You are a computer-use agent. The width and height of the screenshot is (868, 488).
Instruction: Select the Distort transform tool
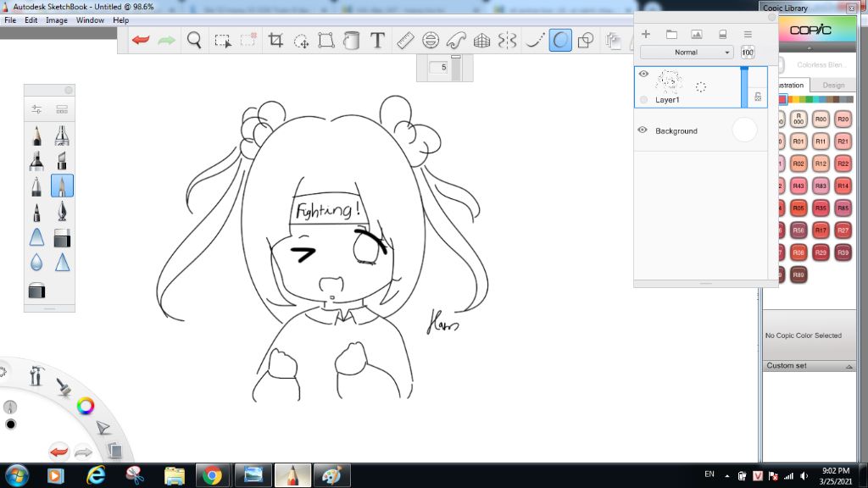click(x=326, y=40)
